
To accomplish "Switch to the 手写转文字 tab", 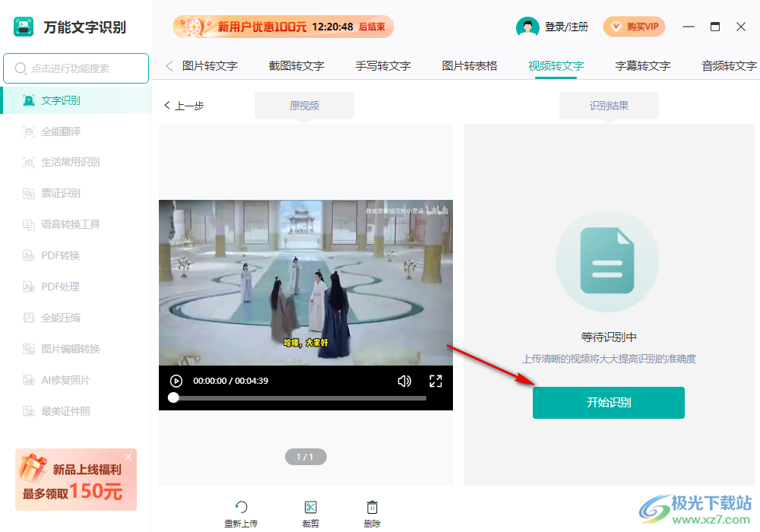I will pos(383,66).
